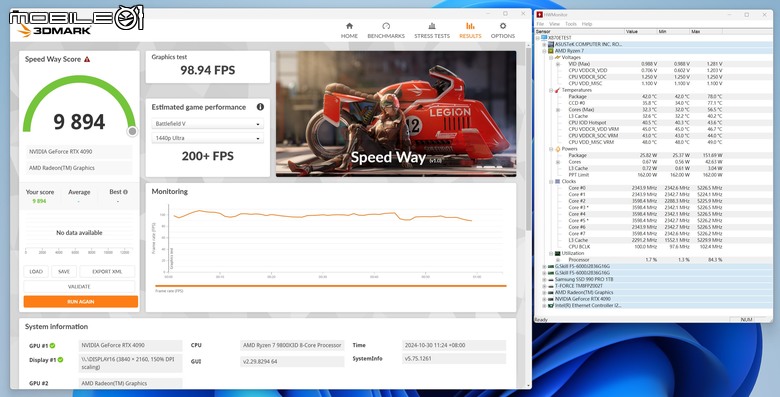Screen dimensions: 780x397
Task: Click the CPU chip icon beside AMD Ryzen 7
Action: click(551, 51)
